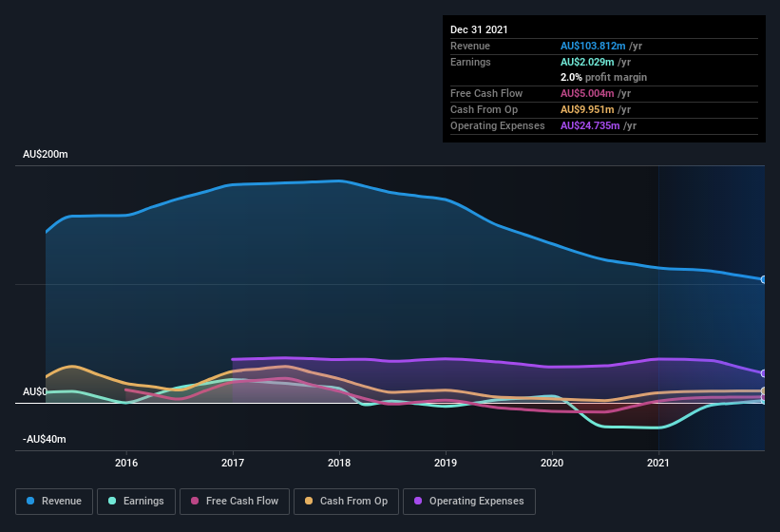
Task: Click the 2016 x-axis label
Action: 126,463
